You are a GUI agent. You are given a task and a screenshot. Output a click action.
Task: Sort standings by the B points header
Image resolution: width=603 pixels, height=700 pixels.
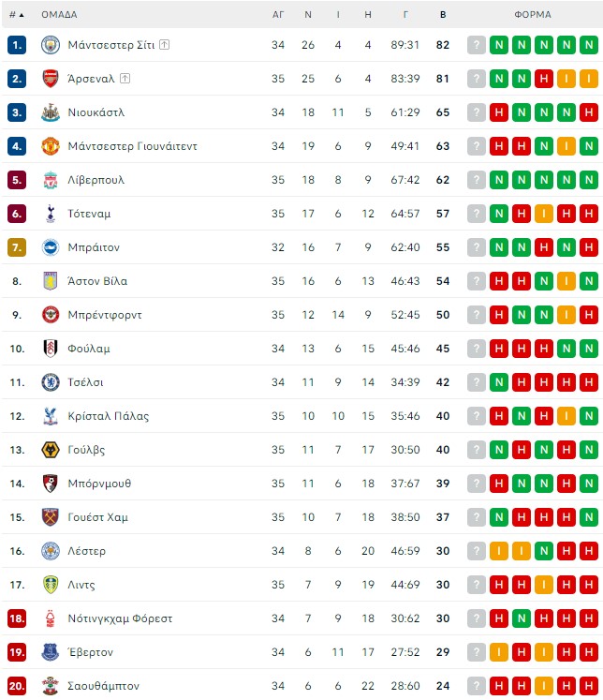(x=443, y=15)
